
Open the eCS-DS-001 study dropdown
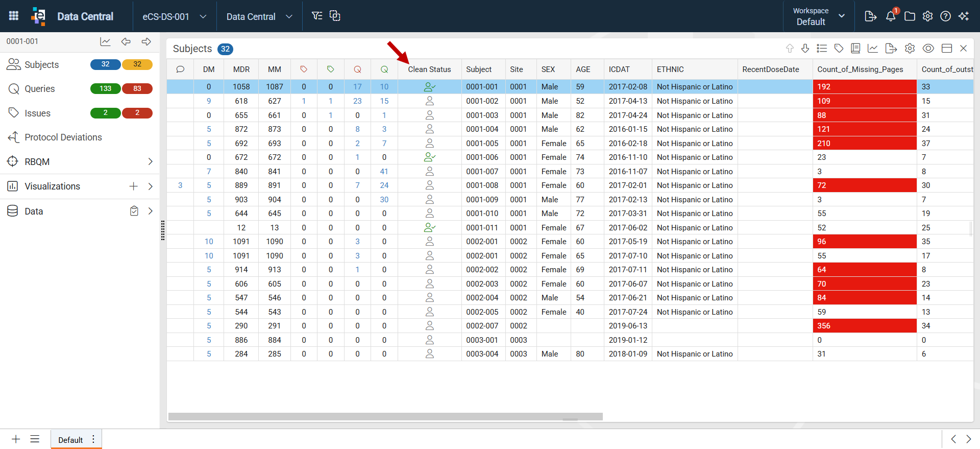click(x=175, y=17)
